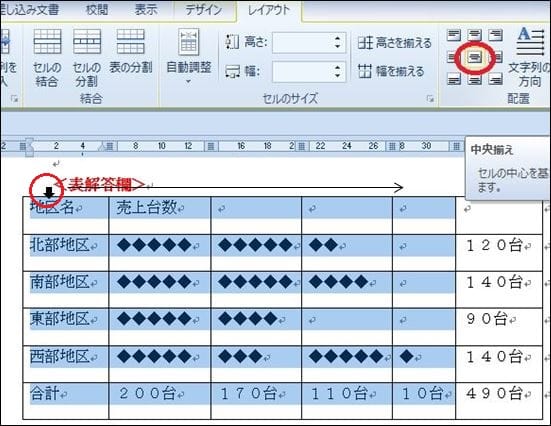The image size is (551, 426).
Task: Click the 高さを揃える button
Action: pyautogui.click(x=395, y=43)
